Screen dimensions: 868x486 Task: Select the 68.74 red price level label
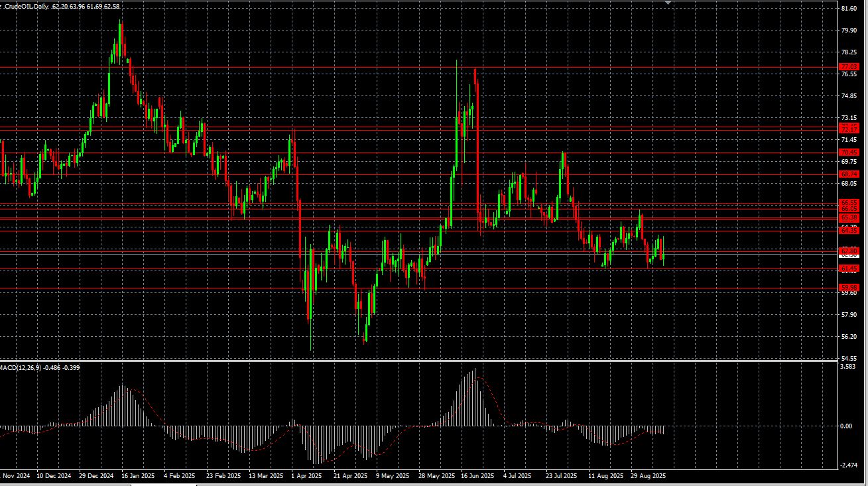(x=849, y=174)
